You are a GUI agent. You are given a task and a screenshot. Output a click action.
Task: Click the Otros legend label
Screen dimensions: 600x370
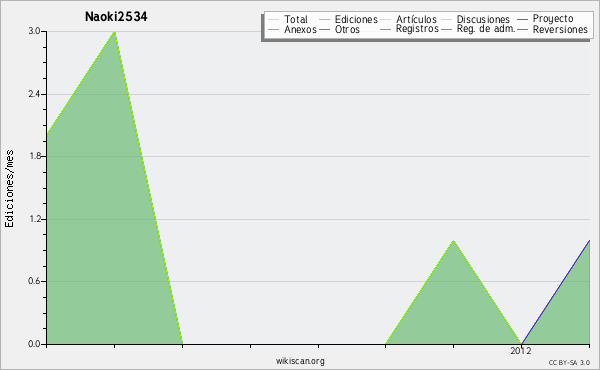tap(347, 29)
